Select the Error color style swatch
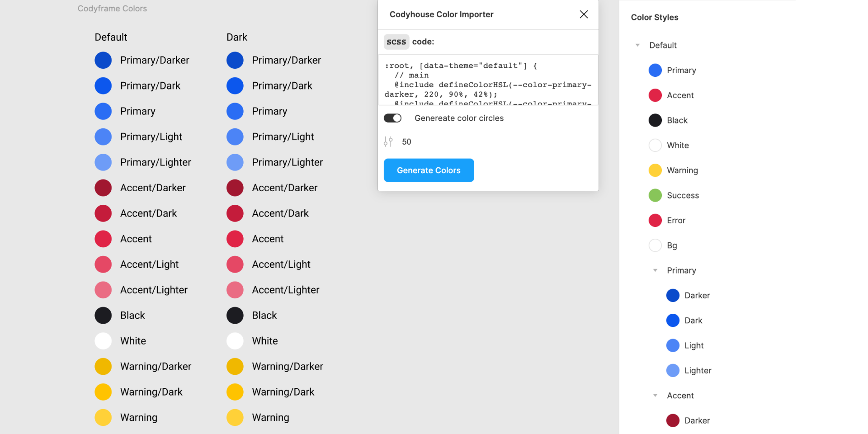Image resolution: width=868 pixels, height=434 pixels. [655, 220]
